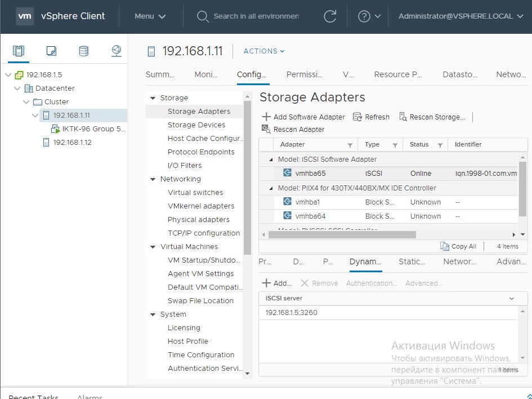Collapse the Cluster tree node
Image resolution: width=532 pixels, height=399 pixels.
click(x=26, y=102)
